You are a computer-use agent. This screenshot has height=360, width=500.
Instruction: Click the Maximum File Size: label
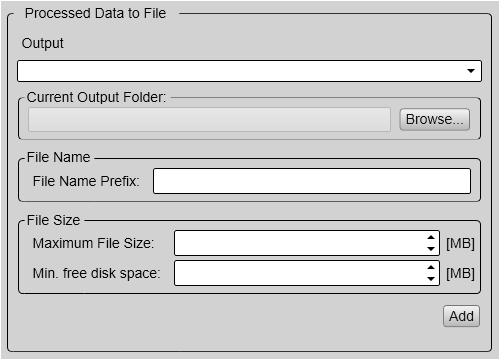(x=93, y=243)
